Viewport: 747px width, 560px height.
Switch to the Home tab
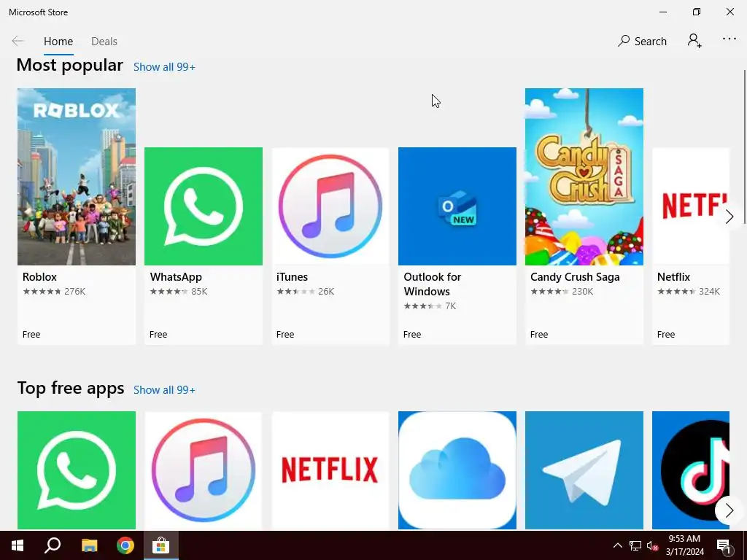pos(58,42)
